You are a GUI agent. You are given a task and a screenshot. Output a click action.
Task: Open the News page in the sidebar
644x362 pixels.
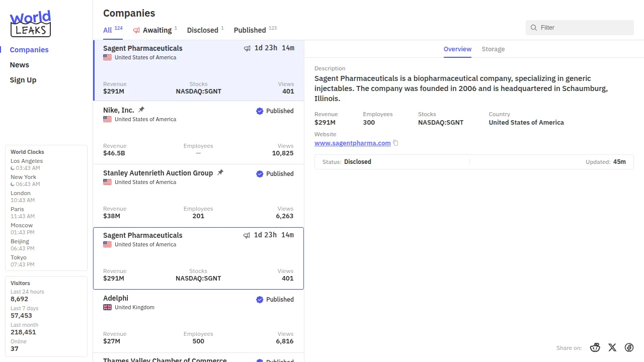pos(20,65)
